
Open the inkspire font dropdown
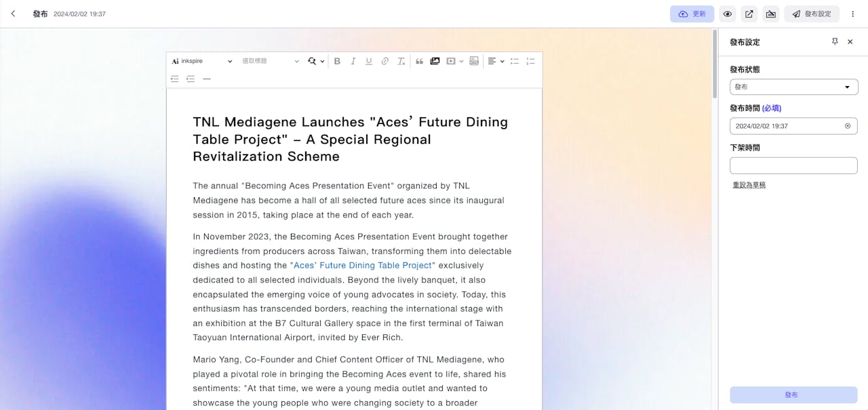pyautogui.click(x=201, y=61)
